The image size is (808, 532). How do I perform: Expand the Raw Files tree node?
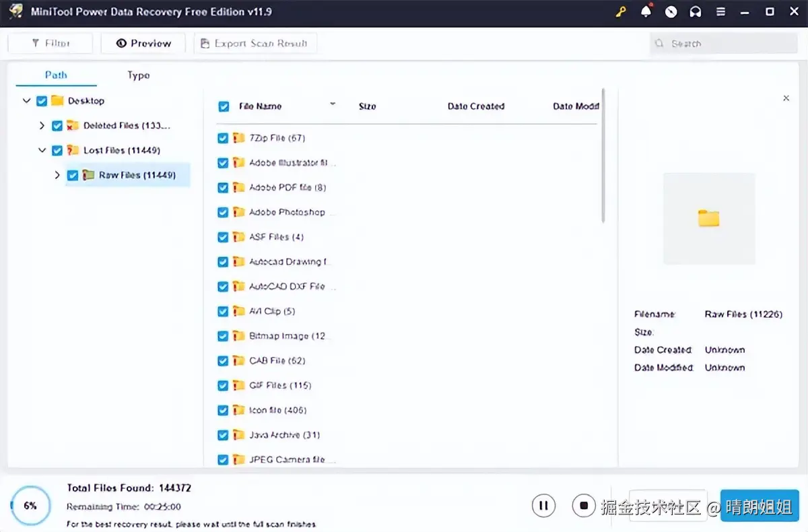click(57, 175)
